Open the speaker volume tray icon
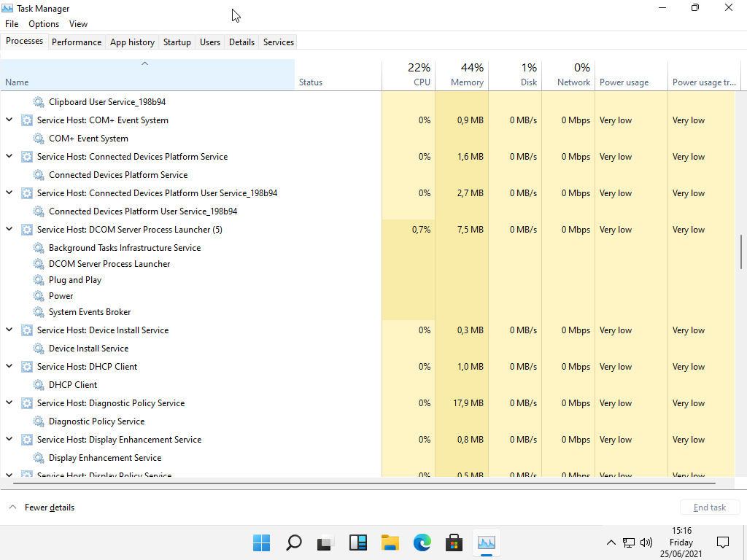This screenshot has height=560, width=747. tap(646, 542)
